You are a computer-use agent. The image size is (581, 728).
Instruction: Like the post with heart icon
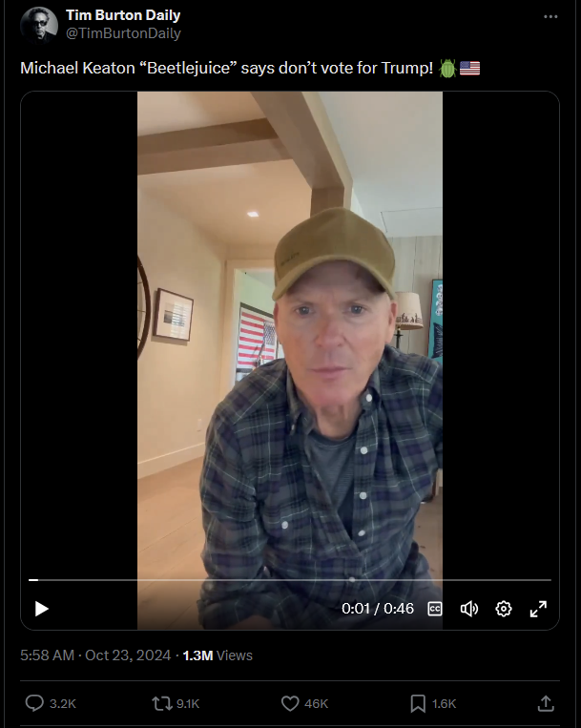tap(290, 703)
